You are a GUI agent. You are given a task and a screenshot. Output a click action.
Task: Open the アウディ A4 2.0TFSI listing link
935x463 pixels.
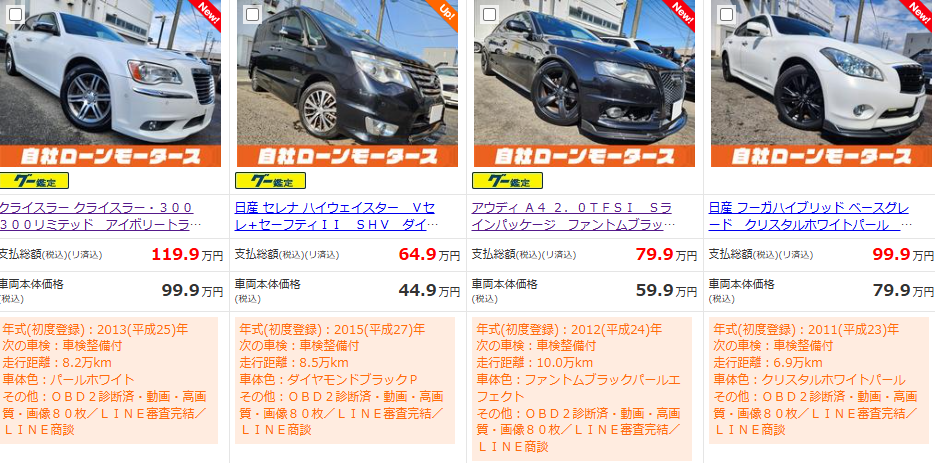573,216
